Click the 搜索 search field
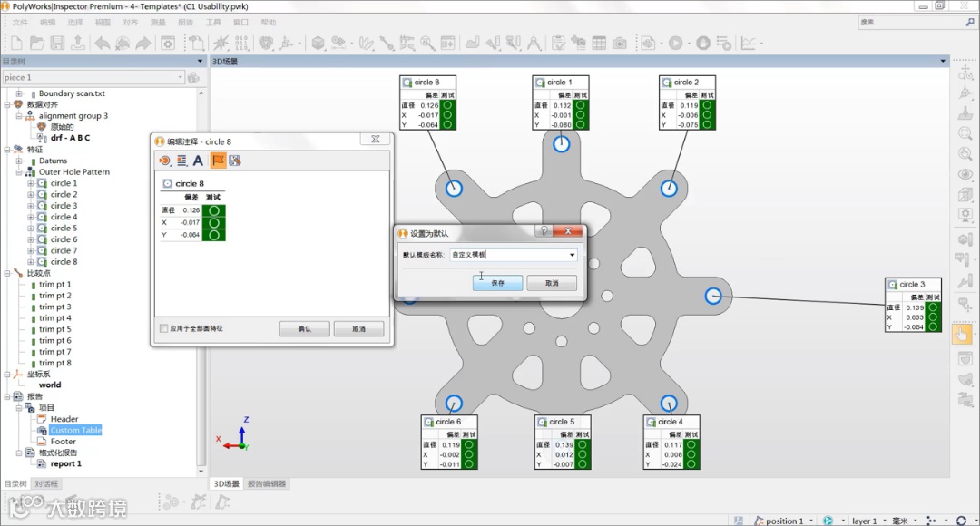This screenshot has height=526, width=980. (911, 22)
